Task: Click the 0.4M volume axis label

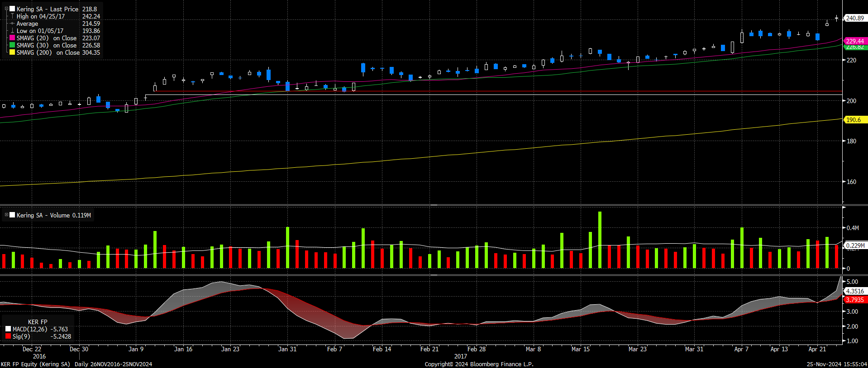Action: [853, 228]
